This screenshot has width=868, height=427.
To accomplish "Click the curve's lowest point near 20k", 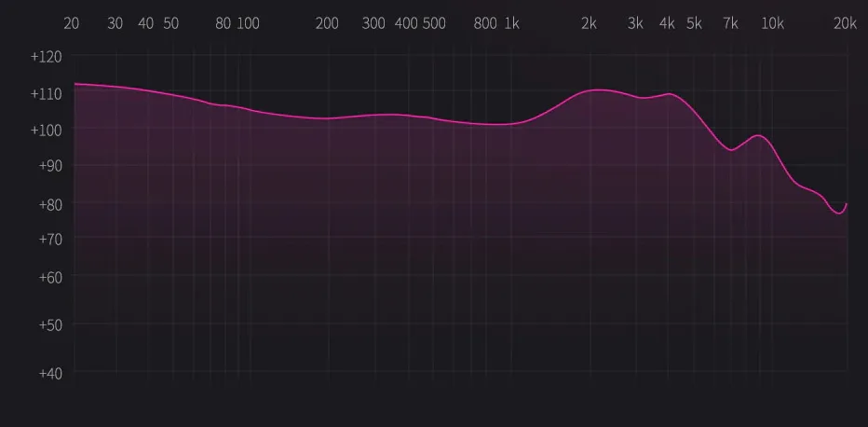I will [840, 213].
